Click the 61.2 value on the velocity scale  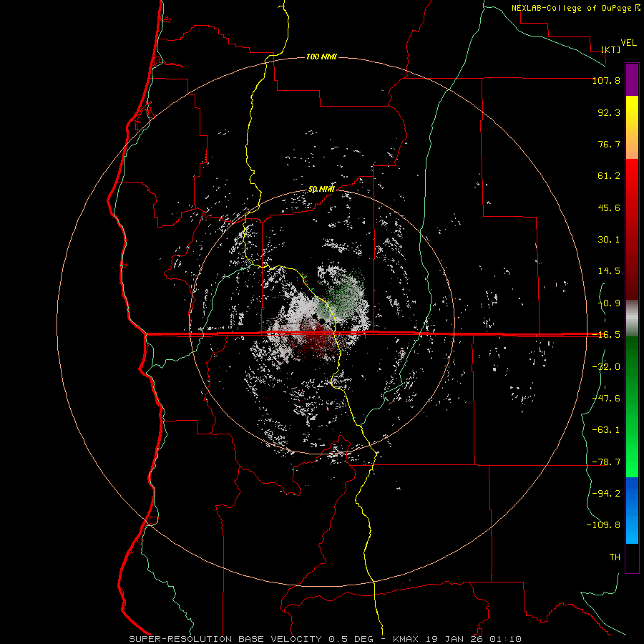[609, 176]
